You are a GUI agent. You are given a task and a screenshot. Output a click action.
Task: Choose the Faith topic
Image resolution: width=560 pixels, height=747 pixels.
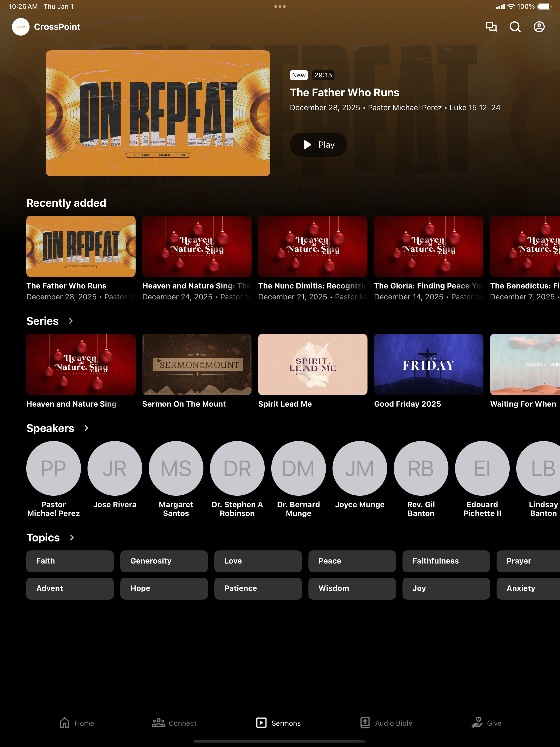coord(70,561)
